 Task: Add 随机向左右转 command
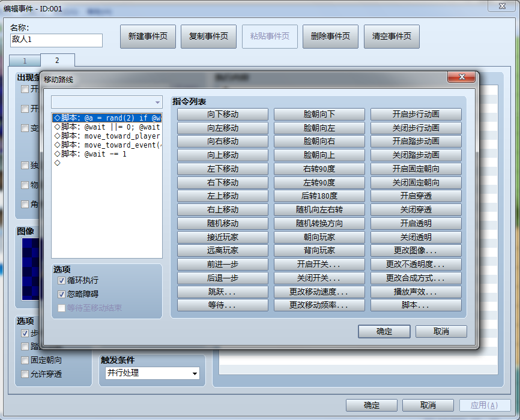[319, 210]
